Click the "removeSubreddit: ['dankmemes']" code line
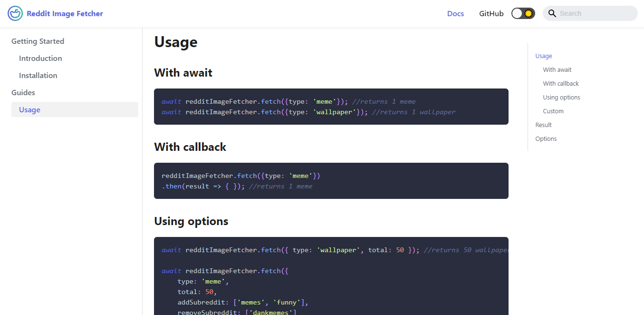 237,312
